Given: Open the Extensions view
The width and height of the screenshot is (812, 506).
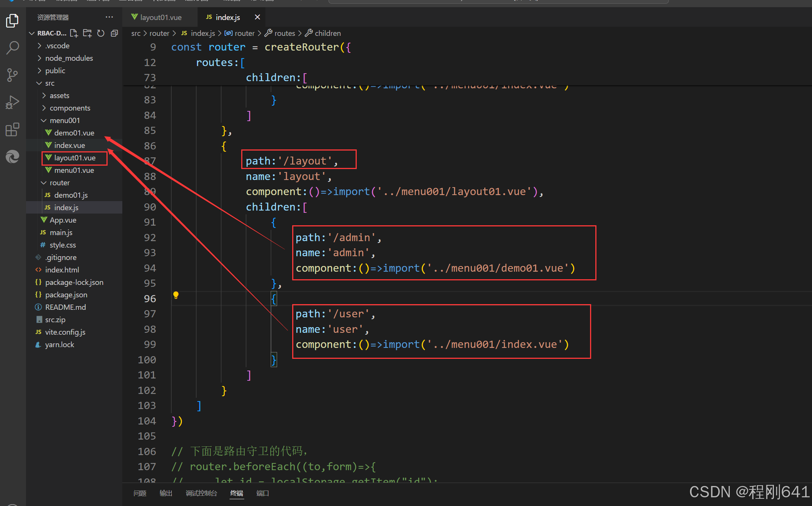Looking at the screenshot, I should [x=12, y=129].
